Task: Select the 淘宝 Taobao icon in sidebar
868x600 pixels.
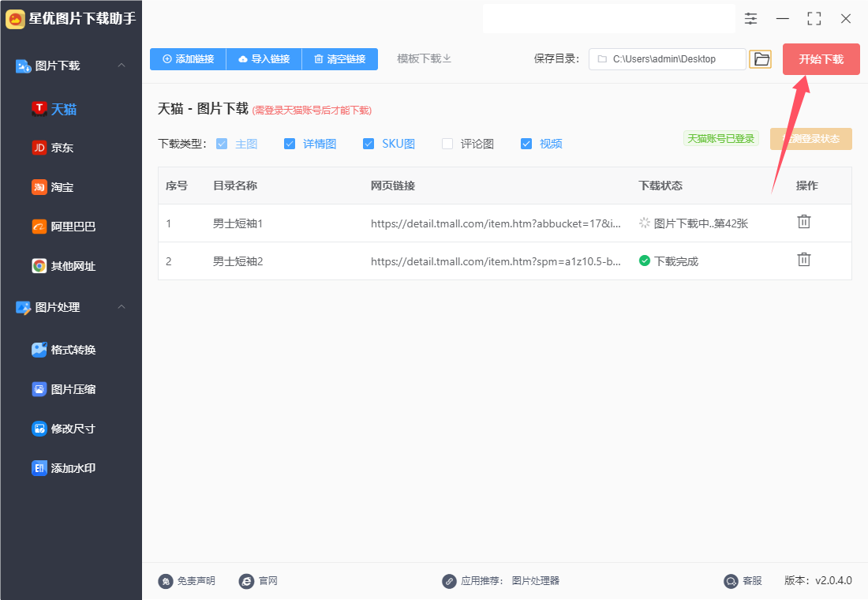Action: pyautogui.click(x=39, y=187)
